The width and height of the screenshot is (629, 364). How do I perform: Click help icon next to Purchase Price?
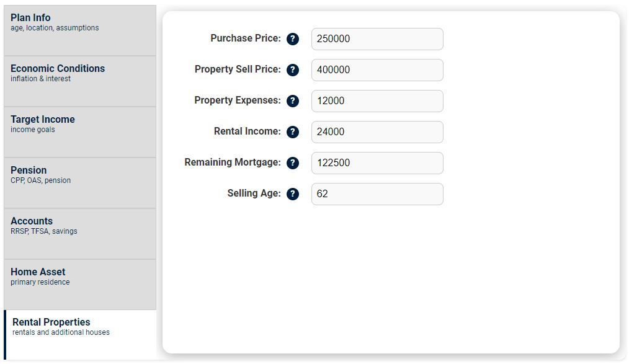pyautogui.click(x=293, y=39)
